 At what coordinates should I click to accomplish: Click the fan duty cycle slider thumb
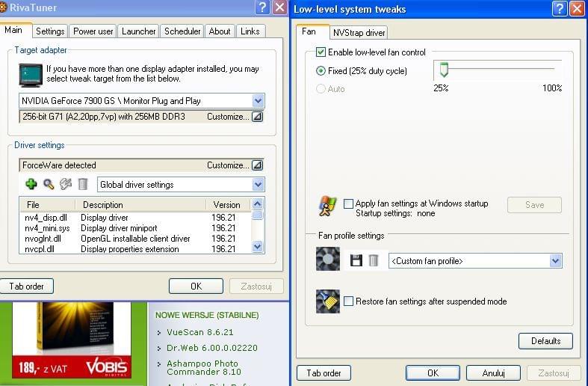[444, 70]
